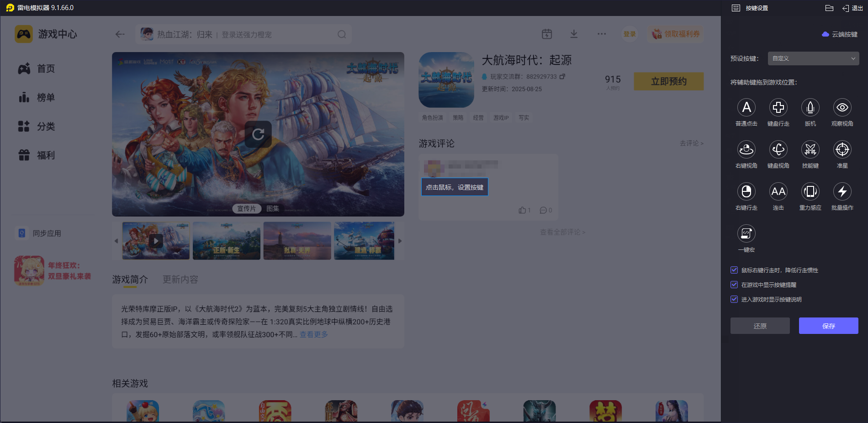Select the 一键宏 macro icon
Screen dimensions: 868x423
pyautogui.click(x=746, y=233)
